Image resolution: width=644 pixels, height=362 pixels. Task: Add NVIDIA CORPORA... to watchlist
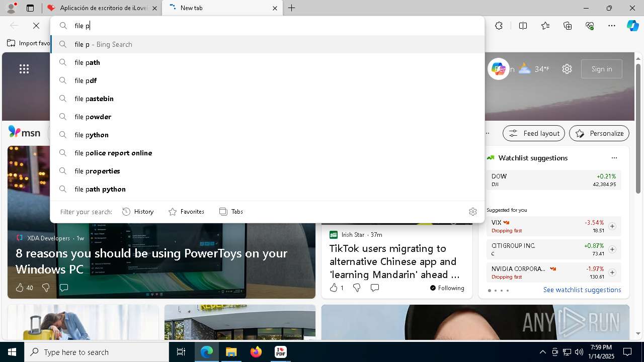pos(612,273)
